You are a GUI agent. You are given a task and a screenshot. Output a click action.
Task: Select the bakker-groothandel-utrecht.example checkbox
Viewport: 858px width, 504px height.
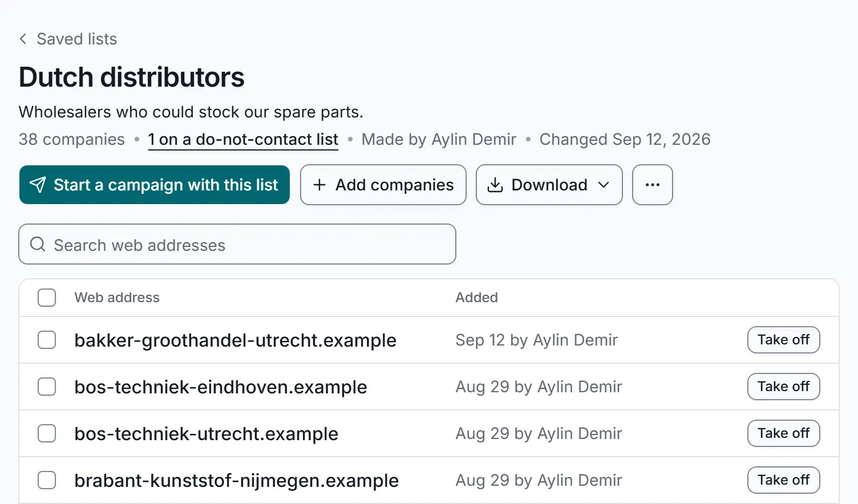(x=47, y=340)
